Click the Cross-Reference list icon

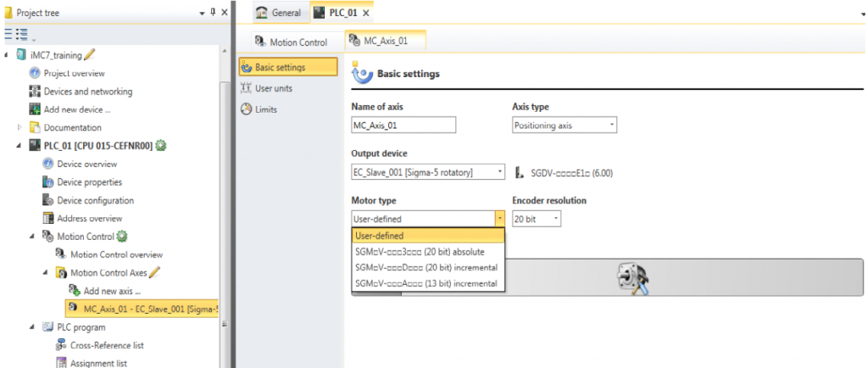click(x=62, y=344)
